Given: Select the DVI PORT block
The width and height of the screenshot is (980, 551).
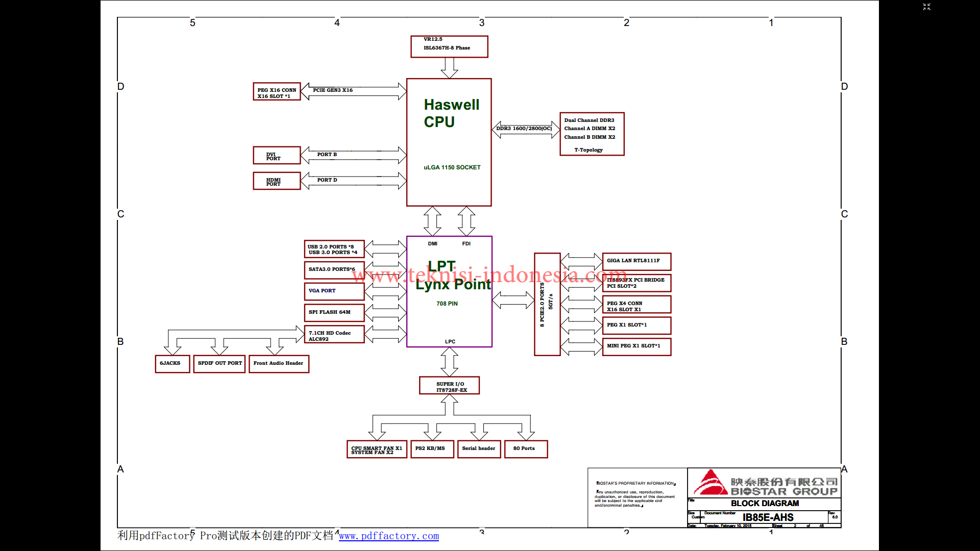Looking at the screenshot, I should (277, 156).
